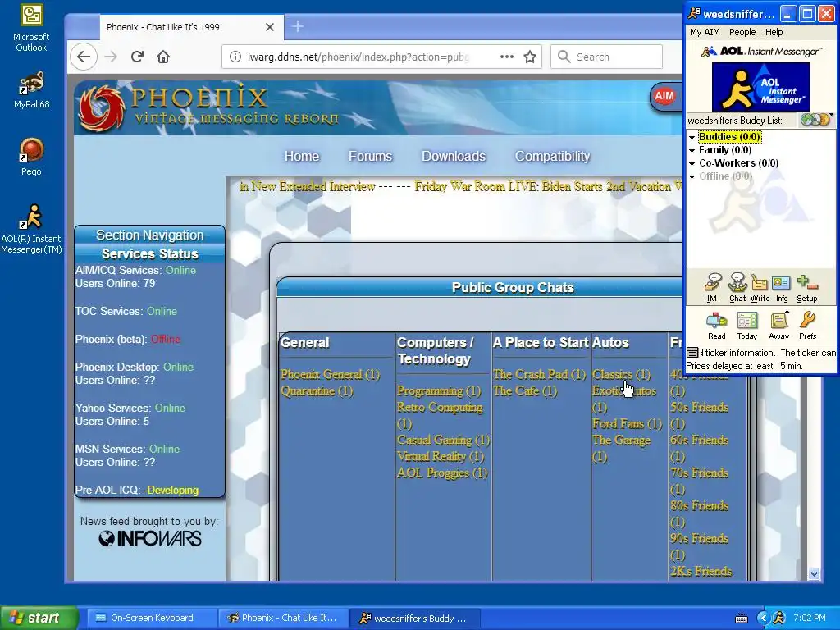Open the Help menu in AIM
This screenshot has width=840, height=630.
pyautogui.click(x=774, y=32)
